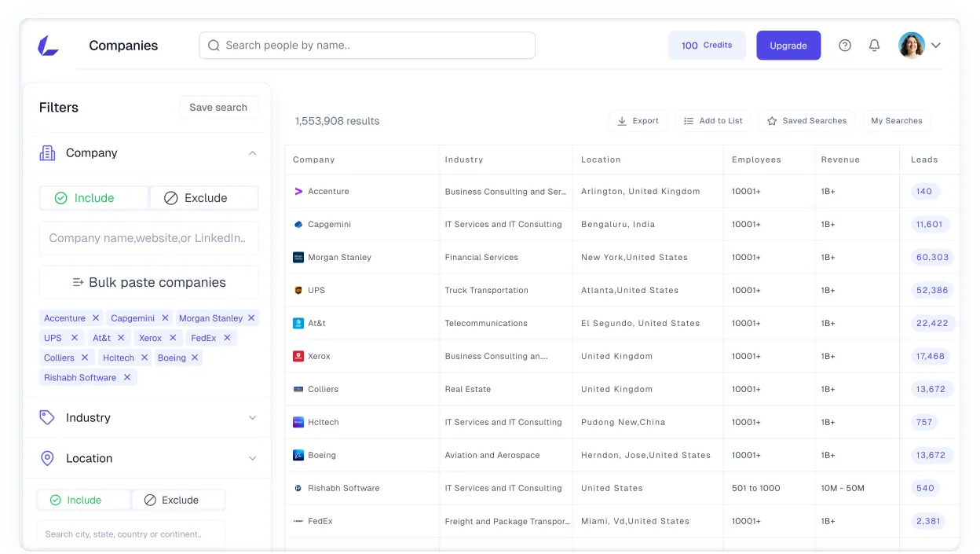The width and height of the screenshot is (980, 554).
Task: Remove the Rishabh Software filter tag
Action: click(x=127, y=377)
